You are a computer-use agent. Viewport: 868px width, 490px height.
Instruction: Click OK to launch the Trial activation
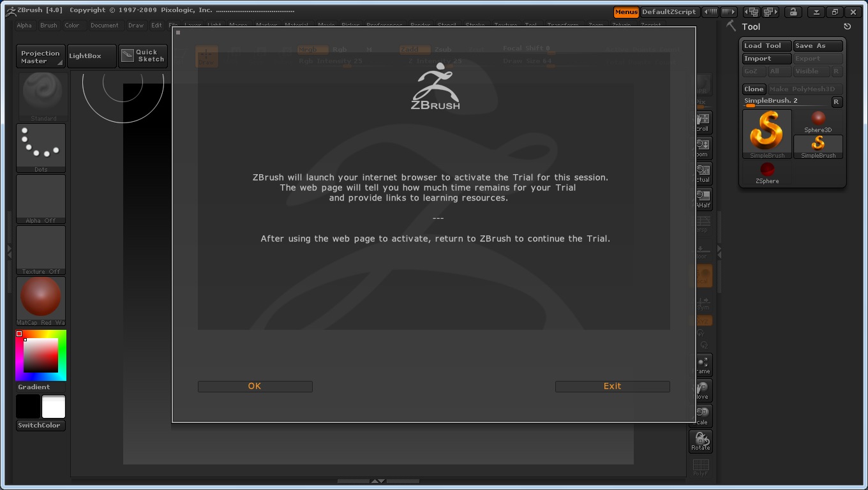point(255,386)
